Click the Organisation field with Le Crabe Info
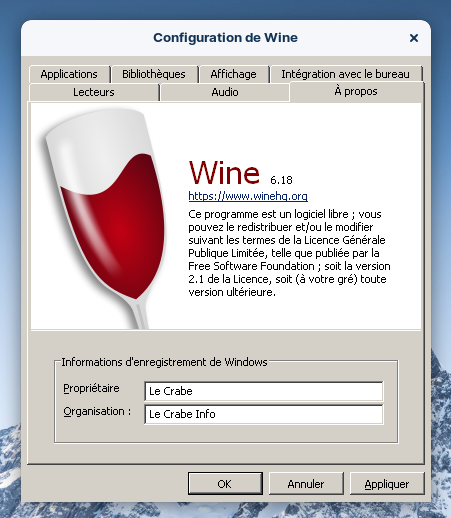 point(264,414)
